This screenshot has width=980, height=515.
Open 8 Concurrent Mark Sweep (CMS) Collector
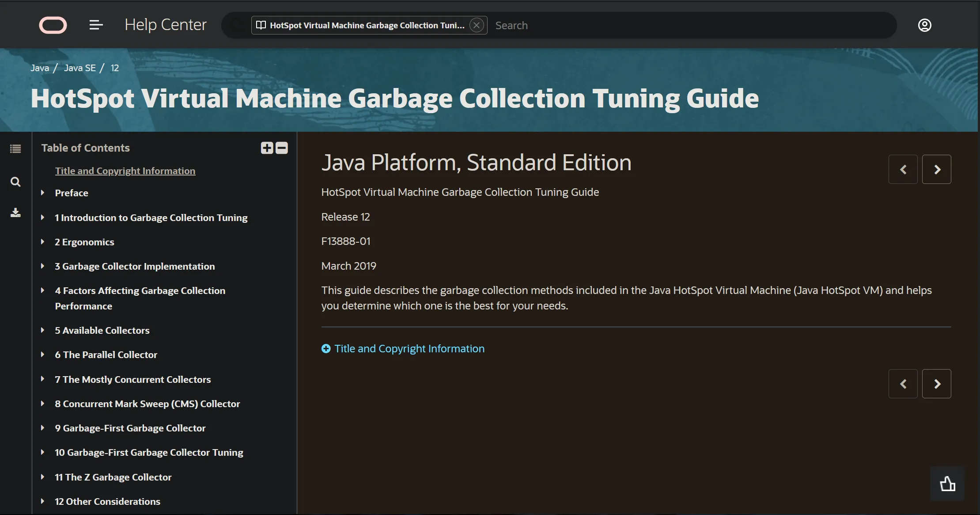[x=148, y=404]
